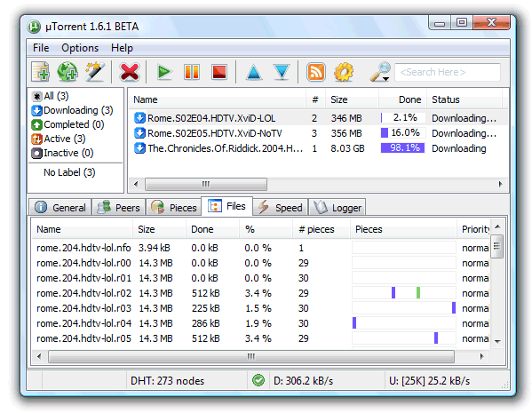Sort torrents by # queue column header
This screenshot has height=413, width=532.
(315, 99)
